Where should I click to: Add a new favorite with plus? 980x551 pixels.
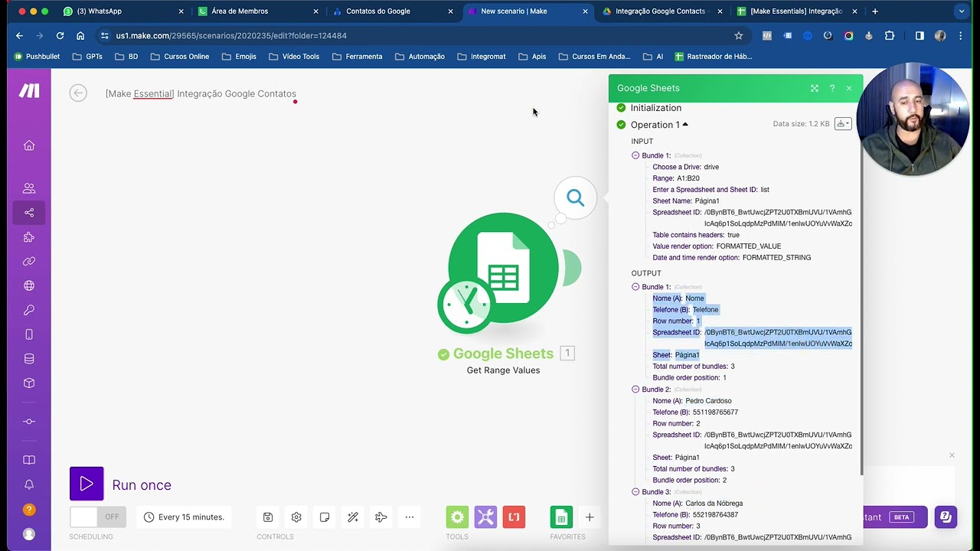pyautogui.click(x=590, y=517)
